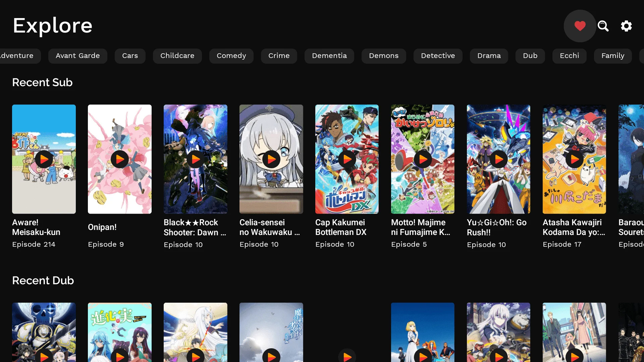The image size is (644, 362).
Task: Filter by the Cars genre
Action: pos(130,56)
